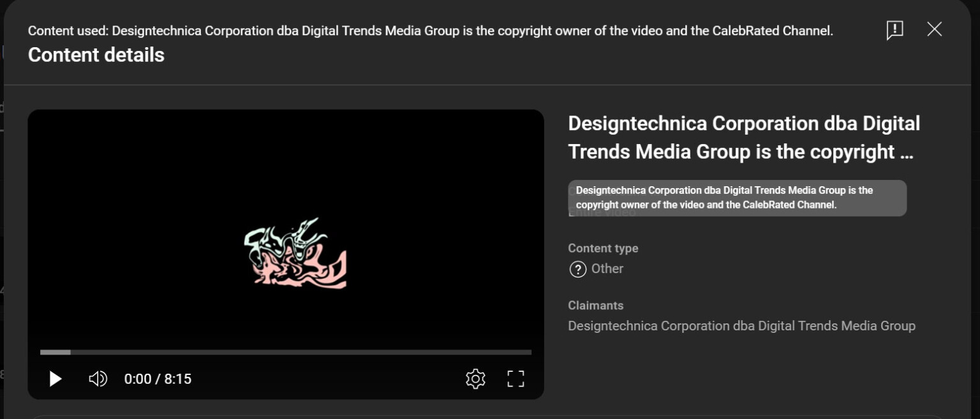The width and height of the screenshot is (980, 419).
Task: Select the Claimants section label
Action: [x=595, y=305]
